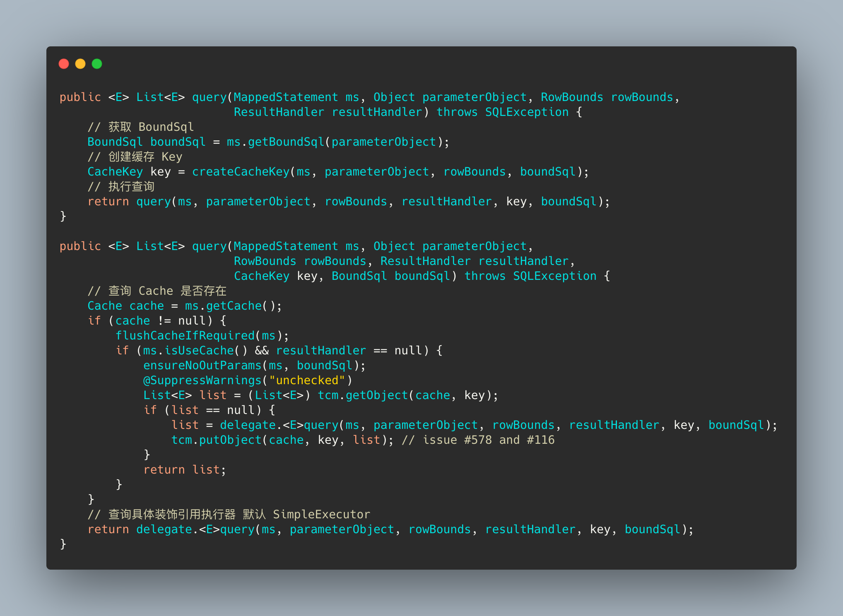Click the green zoom traffic-light dot
The image size is (843, 616).
tap(97, 64)
